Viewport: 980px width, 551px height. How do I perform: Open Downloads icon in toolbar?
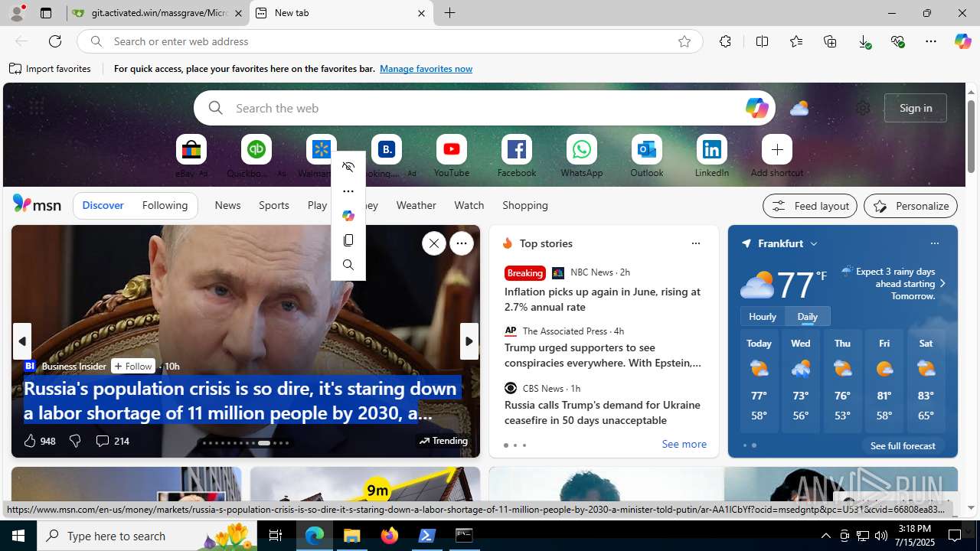pos(864,42)
